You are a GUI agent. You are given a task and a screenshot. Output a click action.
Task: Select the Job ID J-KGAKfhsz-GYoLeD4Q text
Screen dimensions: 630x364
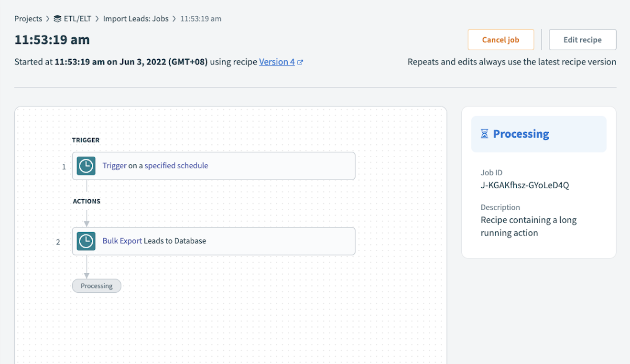pyautogui.click(x=524, y=185)
